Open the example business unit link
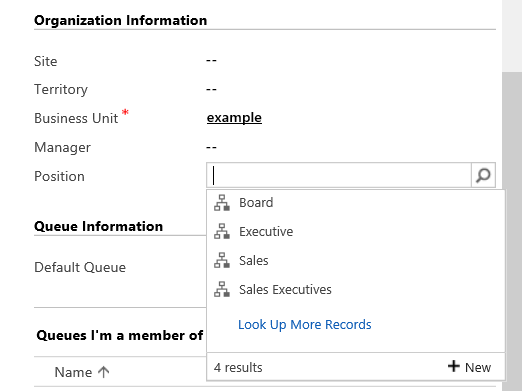This screenshot has width=526, height=391. pyautogui.click(x=234, y=118)
